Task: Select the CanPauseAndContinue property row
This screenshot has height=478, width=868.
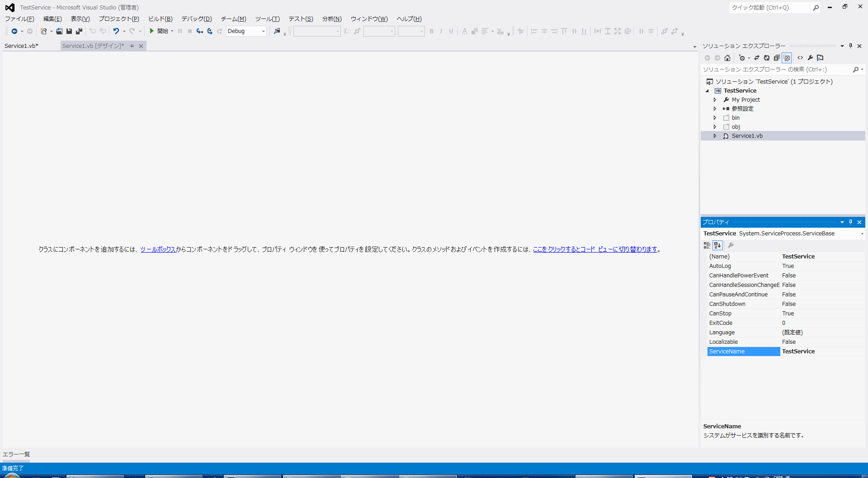Action: tap(786, 295)
